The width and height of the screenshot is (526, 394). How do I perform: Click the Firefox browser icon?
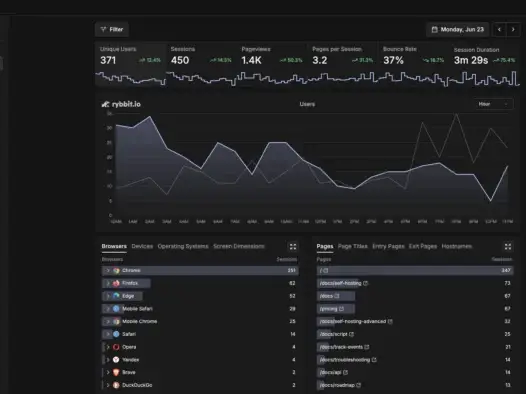pyautogui.click(x=116, y=283)
